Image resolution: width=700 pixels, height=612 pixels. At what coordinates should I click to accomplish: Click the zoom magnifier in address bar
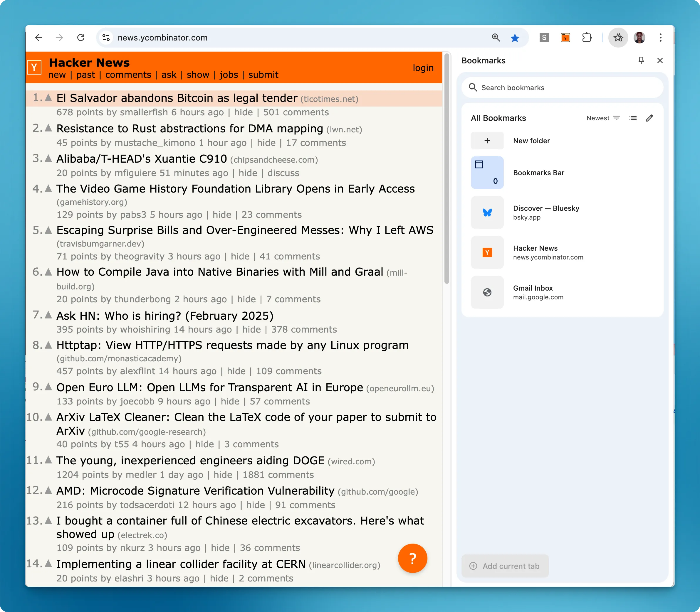[496, 38]
